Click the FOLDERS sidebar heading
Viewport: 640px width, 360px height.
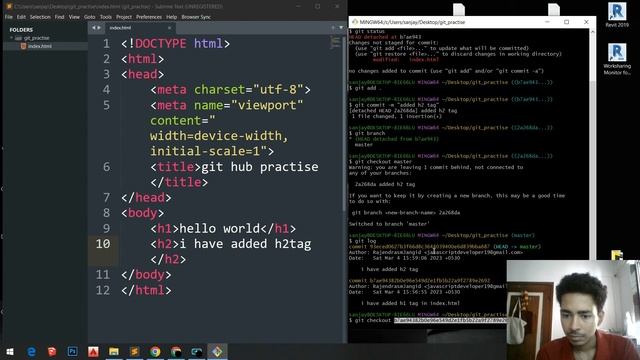pyautogui.click(x=21, y=30)
